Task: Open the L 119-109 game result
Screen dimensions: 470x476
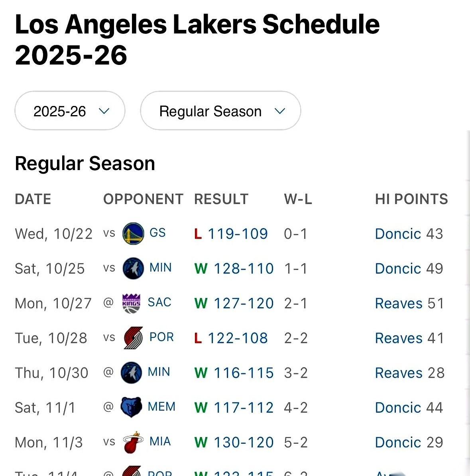Action: [238, 234]
